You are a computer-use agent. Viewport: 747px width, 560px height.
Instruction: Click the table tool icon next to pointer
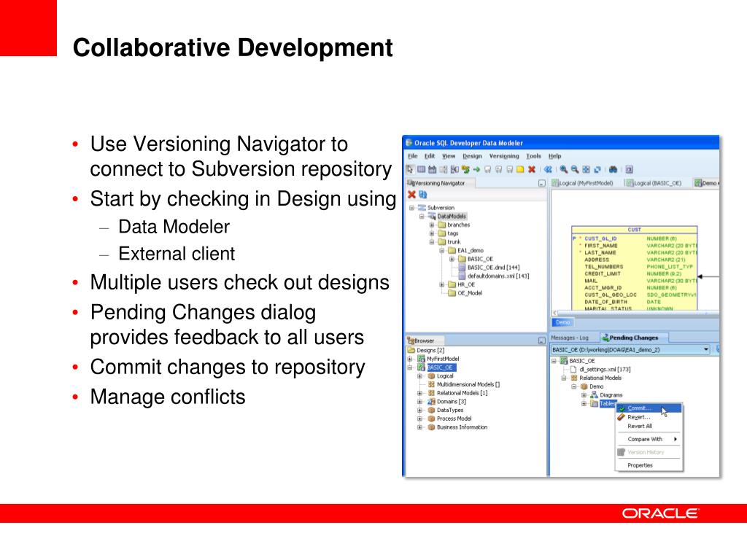click(x=421, y=169)
